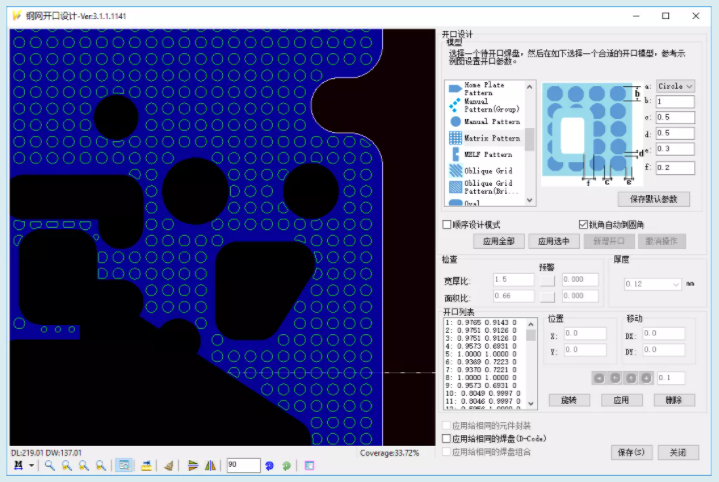
Task: Select the Oblique Grid model
Action: pyautogui.click(x=485, y=171)
